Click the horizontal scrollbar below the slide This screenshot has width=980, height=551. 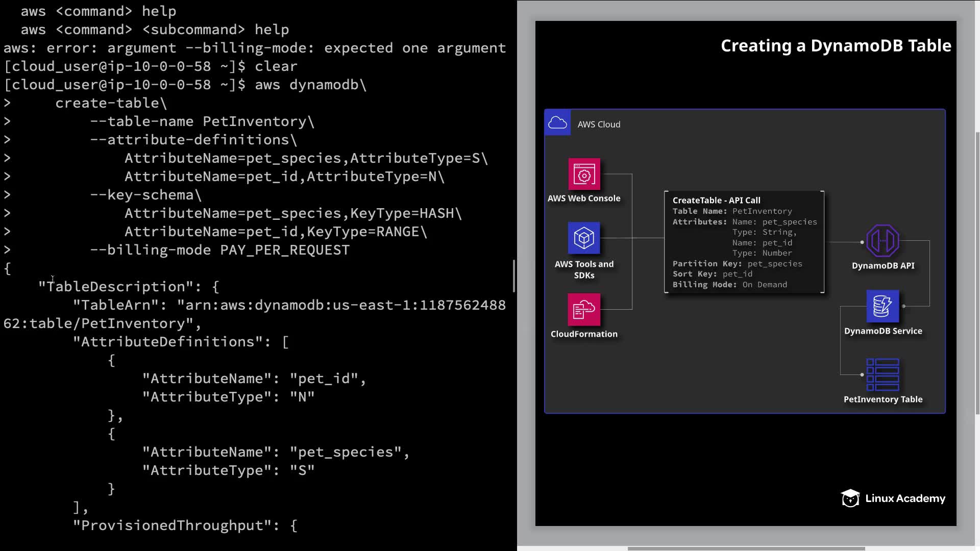745,548
